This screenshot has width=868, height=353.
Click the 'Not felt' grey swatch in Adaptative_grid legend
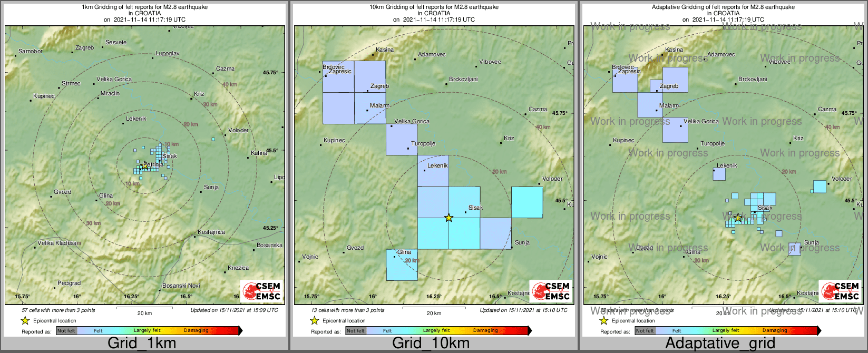pos(645,331)
